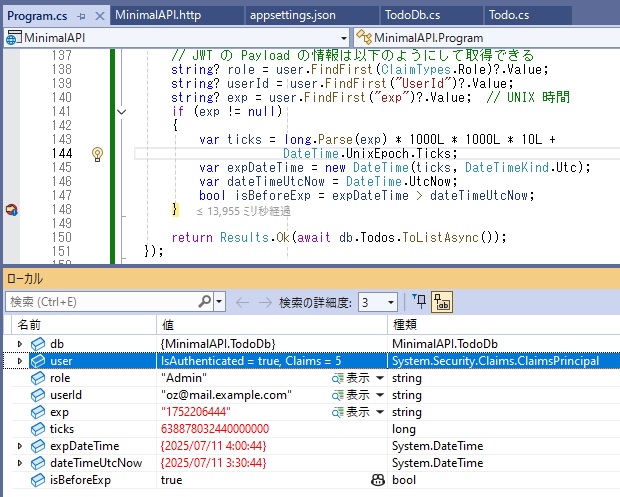The image size is (620, 497).
Task: Select the Program.cs tab
Action: point(37,16)
